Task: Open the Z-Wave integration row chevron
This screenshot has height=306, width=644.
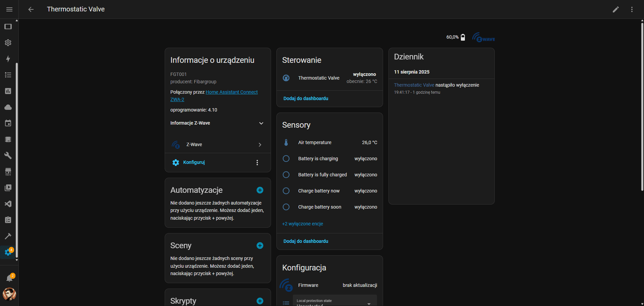Action: 260,145
